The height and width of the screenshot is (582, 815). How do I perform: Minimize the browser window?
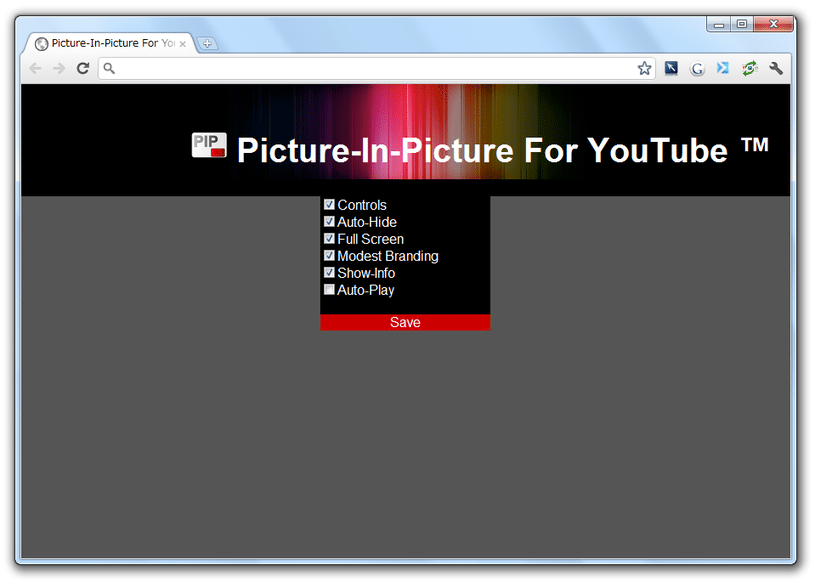(719, 24)
